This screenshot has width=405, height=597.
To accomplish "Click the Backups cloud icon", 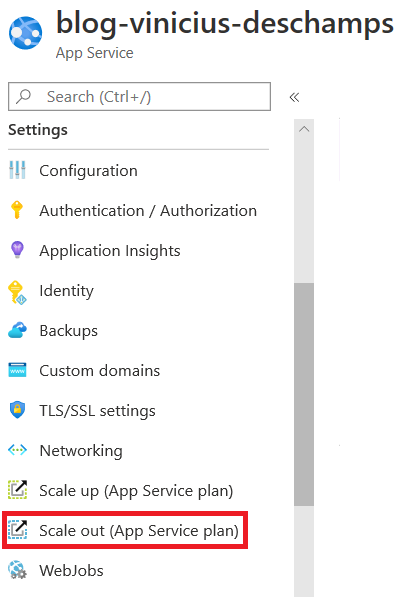I will [x=18, y=330].
